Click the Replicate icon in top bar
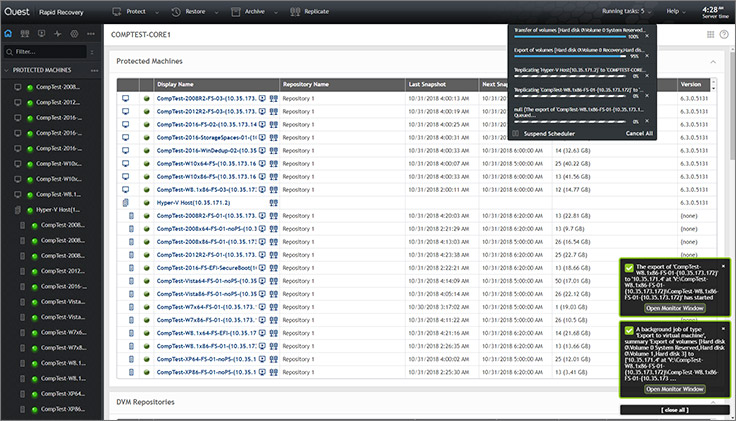This screenshot has height=421, width=736. tap(295, 12)
